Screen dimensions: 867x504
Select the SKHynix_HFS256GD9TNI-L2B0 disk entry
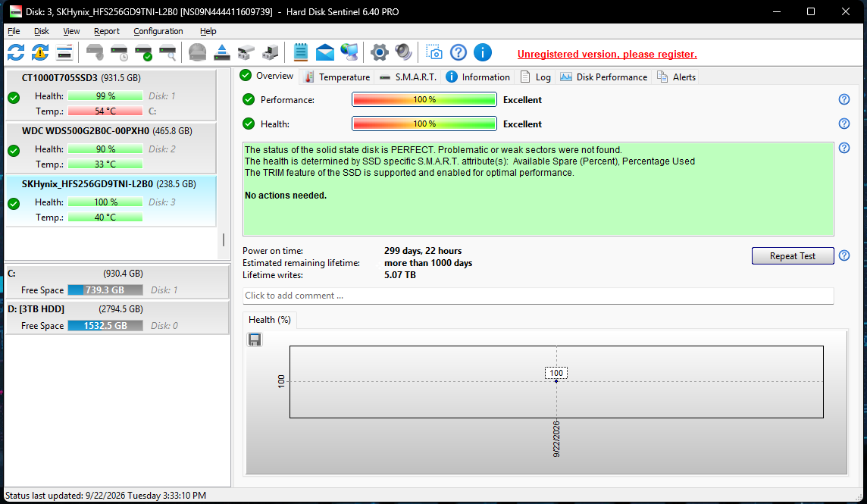pos(111,201)
